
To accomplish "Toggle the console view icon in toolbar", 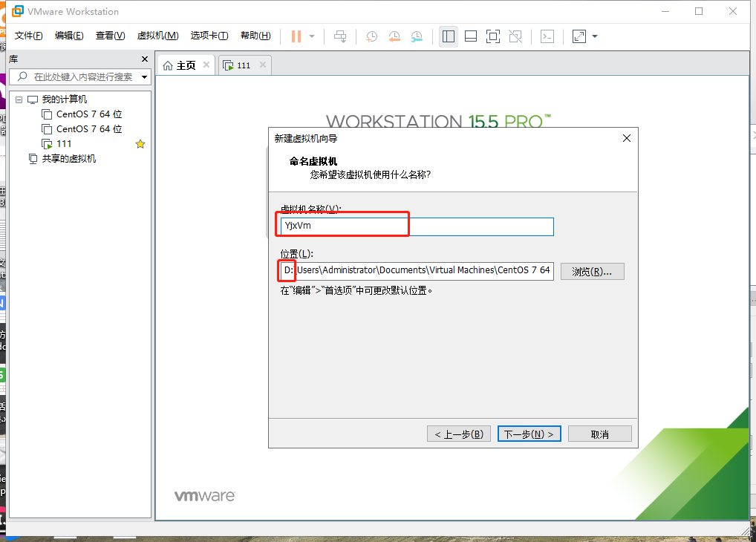I will click(x=547, y=36).
